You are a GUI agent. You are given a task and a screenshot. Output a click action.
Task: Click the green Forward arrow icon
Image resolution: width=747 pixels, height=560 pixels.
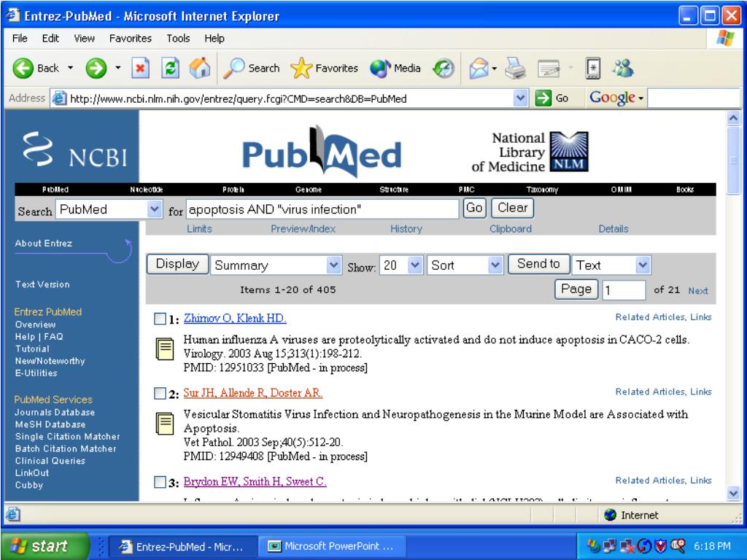(96, 69)
